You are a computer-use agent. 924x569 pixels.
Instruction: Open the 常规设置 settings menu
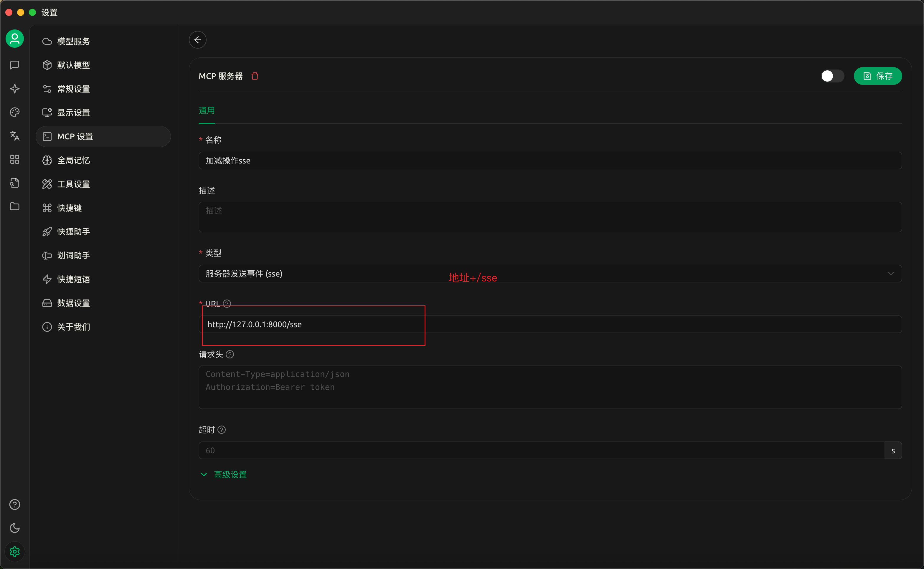pos(103,89)
